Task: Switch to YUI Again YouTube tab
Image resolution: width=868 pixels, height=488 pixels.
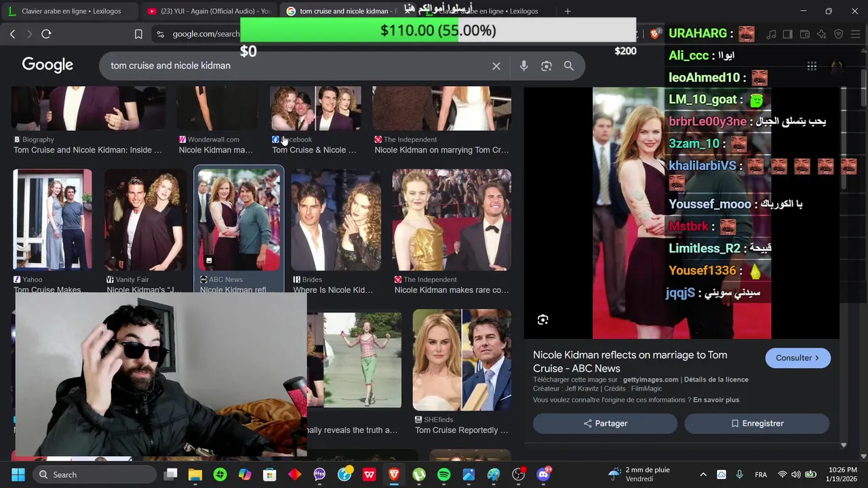Action: click(209, 11)
